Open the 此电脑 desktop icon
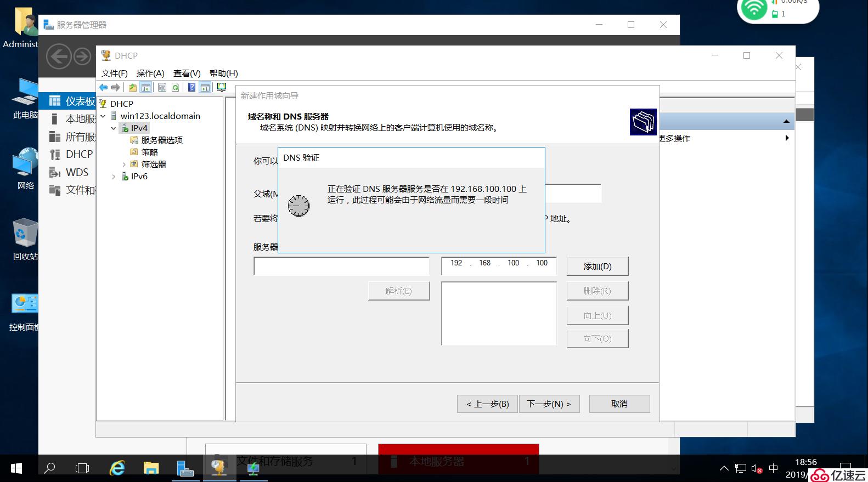Image resolution: width=868 pixels, height=482 pixels. [x=25, y=99]
